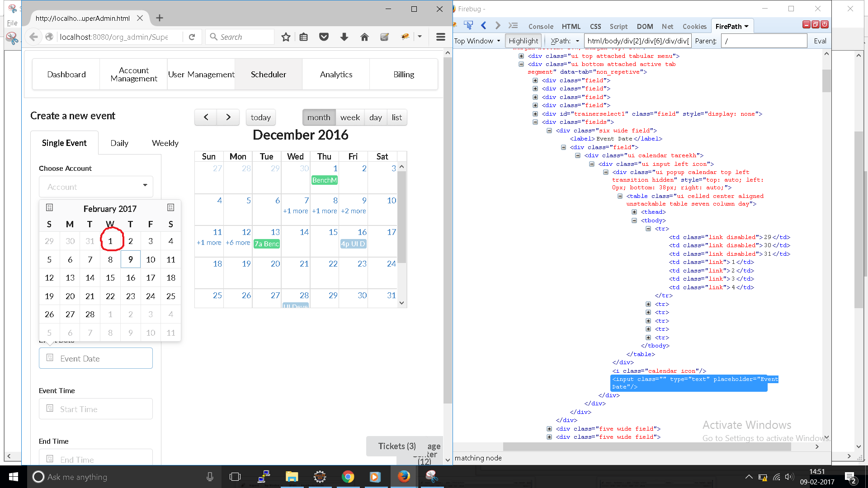Click the calendar icon in Event Date field
The width and height of the screenshot is (868, 488).
[x=50, y=357]
